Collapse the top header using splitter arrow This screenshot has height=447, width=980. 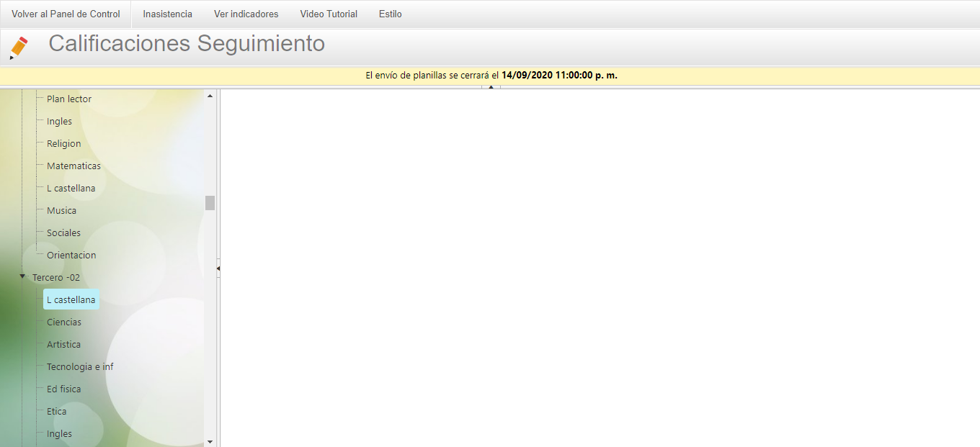coord(491,87)
